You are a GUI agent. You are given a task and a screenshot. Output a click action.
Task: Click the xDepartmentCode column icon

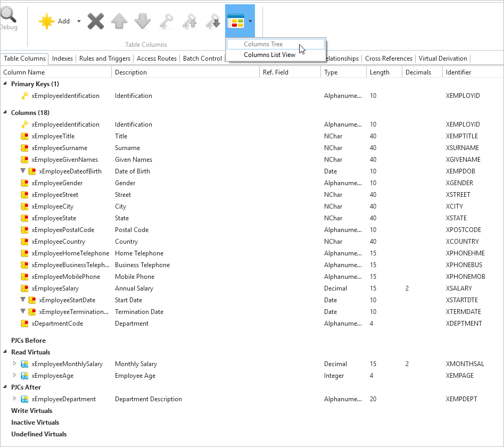(24, 324)
